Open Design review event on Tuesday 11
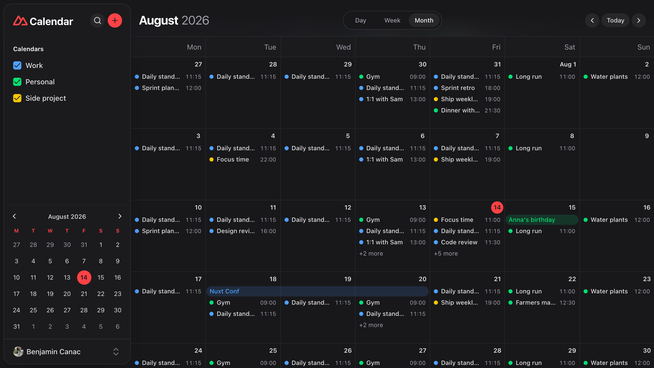This screenshot has width=654, height=368. [x=243, y=231]
